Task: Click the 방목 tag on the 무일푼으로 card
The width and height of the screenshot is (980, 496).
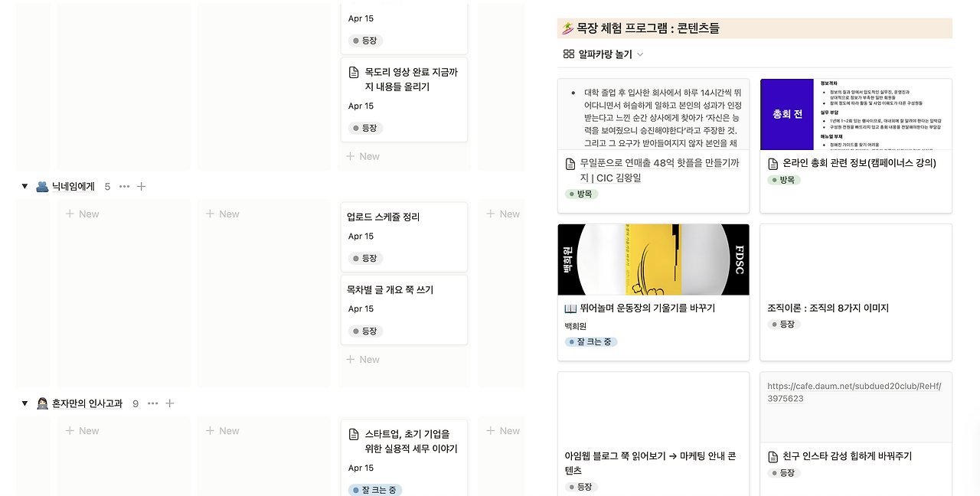Action: coord(582,194)
